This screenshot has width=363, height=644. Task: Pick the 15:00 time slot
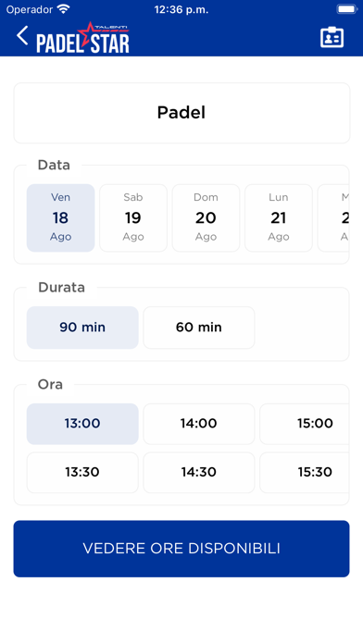pos(305,424)
